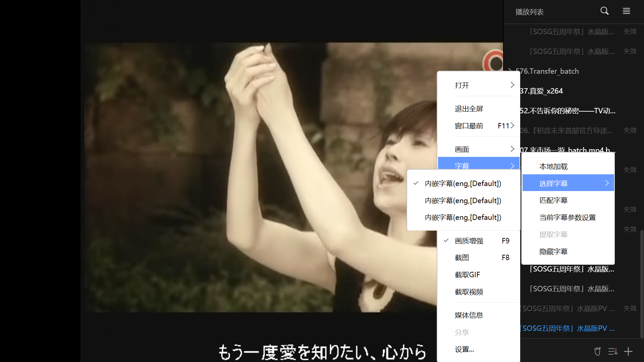
Task: Disable 画质增强 enhancement
Action: point(469,240)
